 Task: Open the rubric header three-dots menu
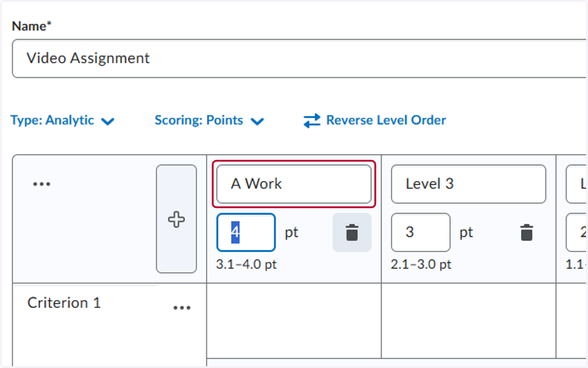point(42,184)
